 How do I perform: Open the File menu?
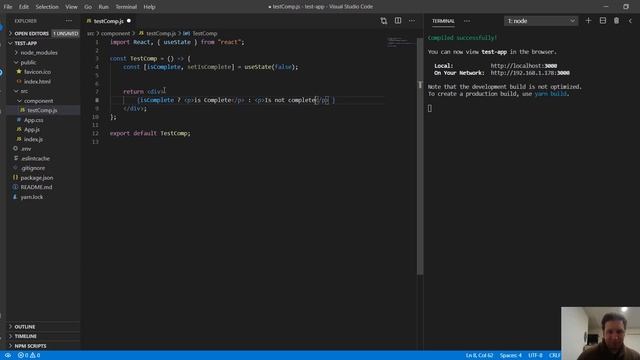point(8,7)
